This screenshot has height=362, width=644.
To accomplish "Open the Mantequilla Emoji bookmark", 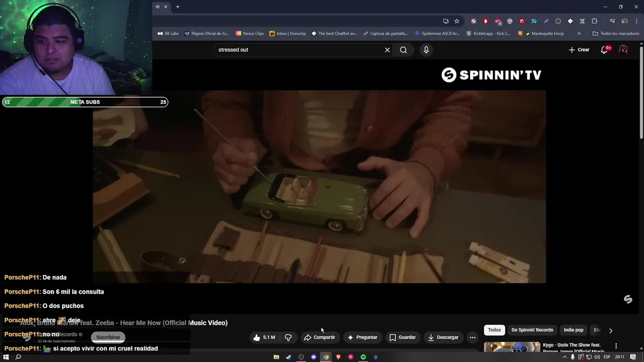I will tap(541, 33).
